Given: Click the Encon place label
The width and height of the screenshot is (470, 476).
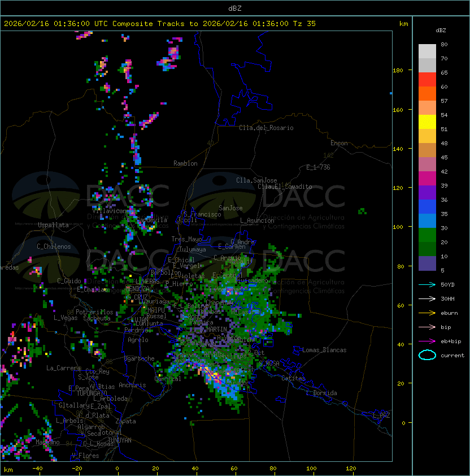Looking at the screenshot, I should click(339, 143).
